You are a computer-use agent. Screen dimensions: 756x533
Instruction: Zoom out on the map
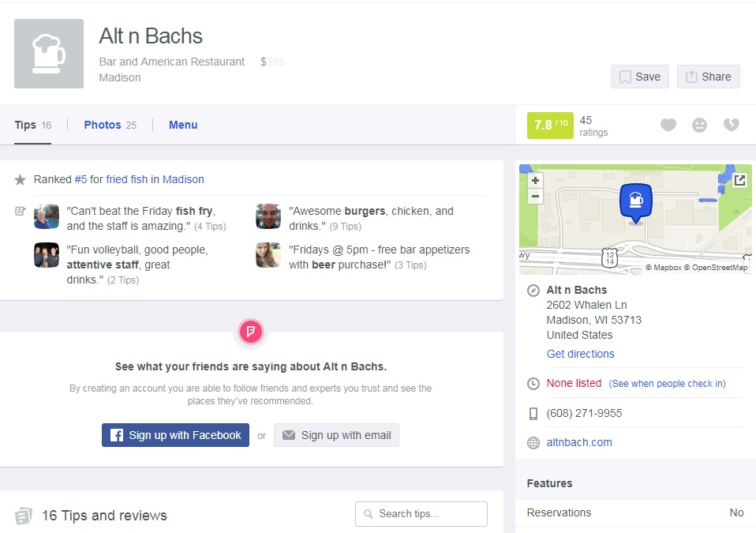[535, 197]
